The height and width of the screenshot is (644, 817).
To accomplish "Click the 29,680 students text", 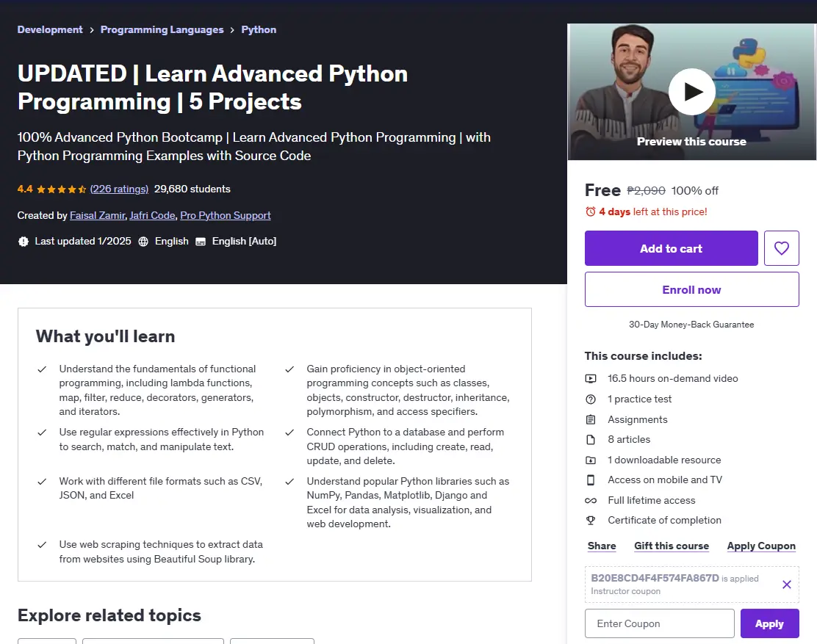I will (192, 189).
